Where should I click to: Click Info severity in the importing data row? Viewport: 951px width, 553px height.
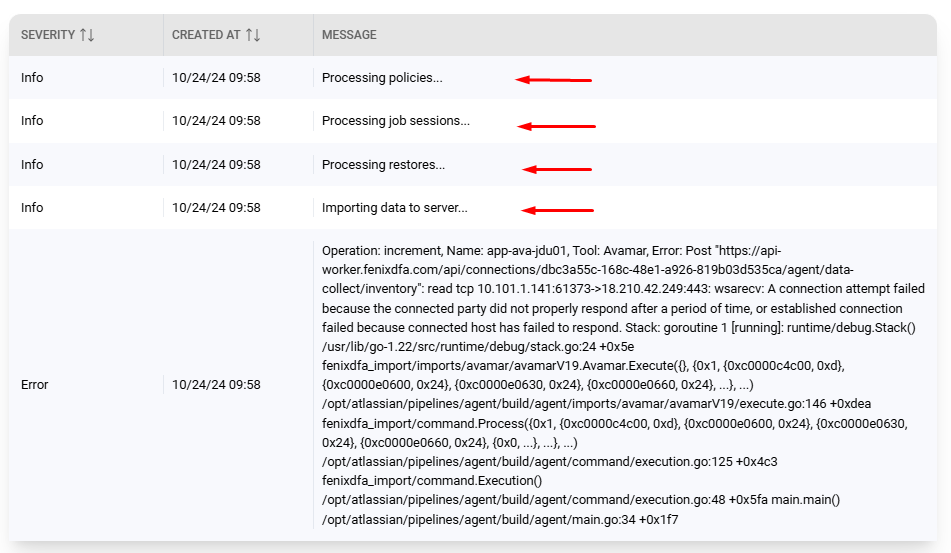tap(32, 207)
